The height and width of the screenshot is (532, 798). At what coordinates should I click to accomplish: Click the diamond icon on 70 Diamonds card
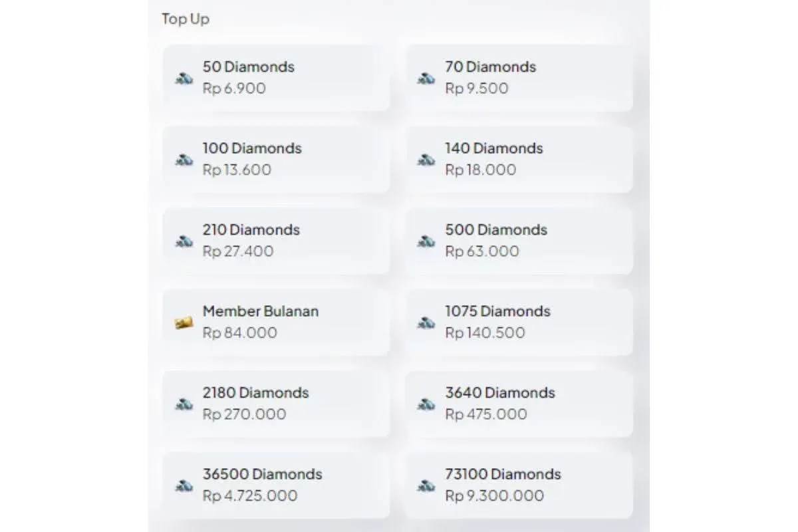426,78
